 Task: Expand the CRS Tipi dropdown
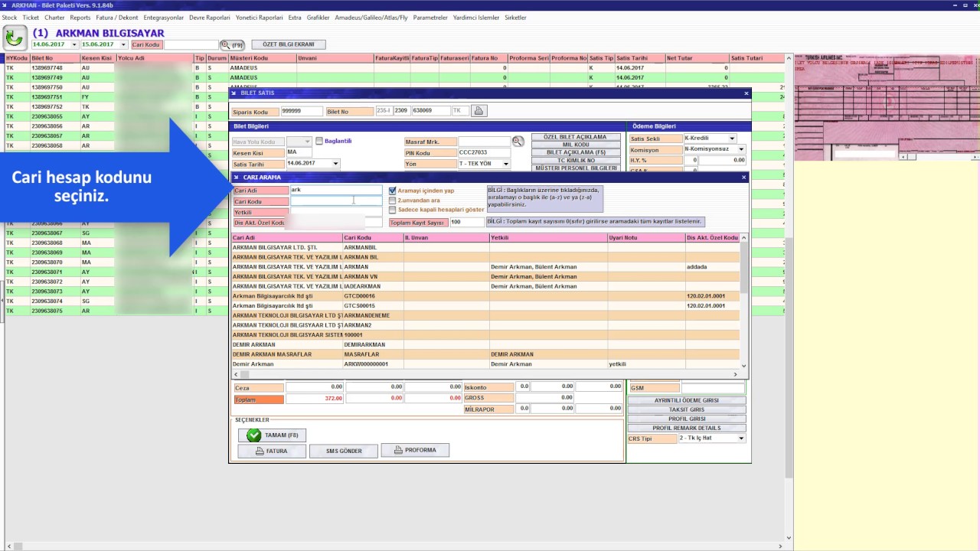click(x=741, y=439)
